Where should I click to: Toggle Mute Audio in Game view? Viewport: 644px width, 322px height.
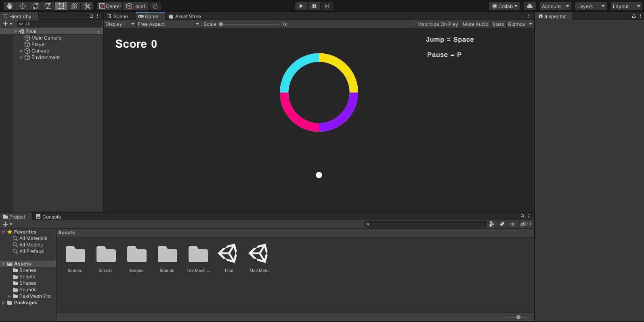coord(475,24)
